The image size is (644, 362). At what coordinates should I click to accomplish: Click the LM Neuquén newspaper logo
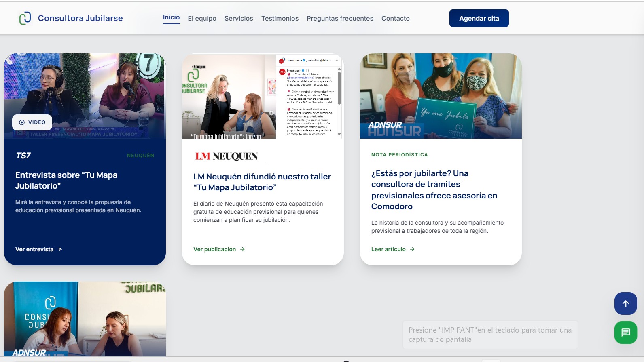(227, 156)
